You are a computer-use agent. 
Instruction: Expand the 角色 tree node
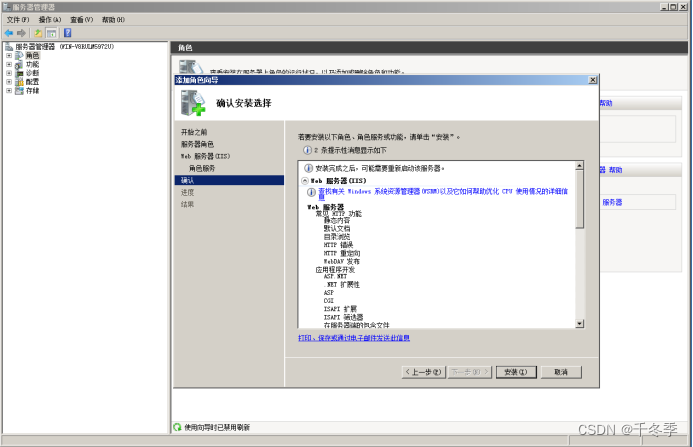tap(9, 55)
